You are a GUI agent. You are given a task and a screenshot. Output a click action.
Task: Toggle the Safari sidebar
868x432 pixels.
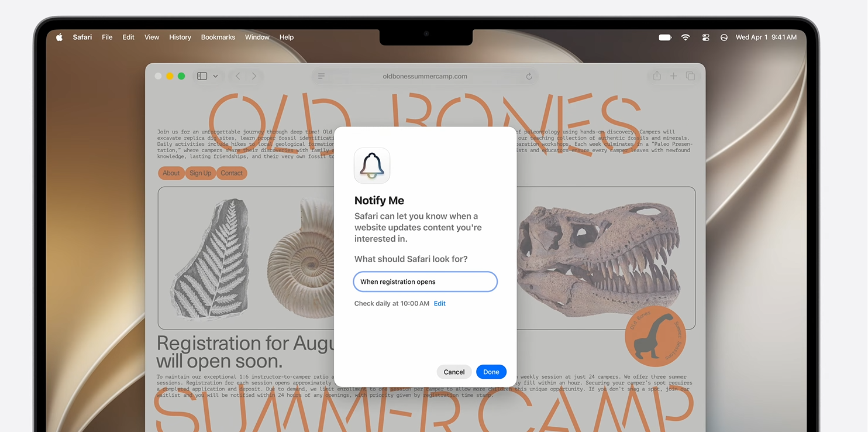pos(202,76)
